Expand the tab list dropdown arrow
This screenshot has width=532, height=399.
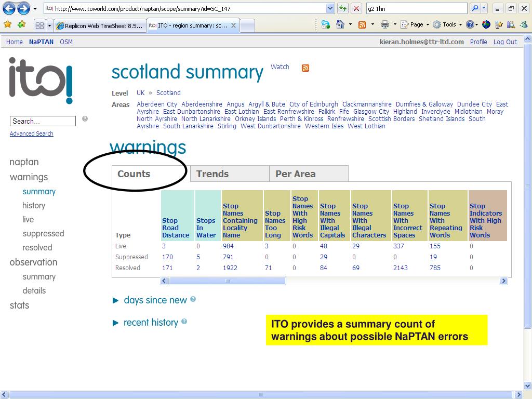point(49,25)
